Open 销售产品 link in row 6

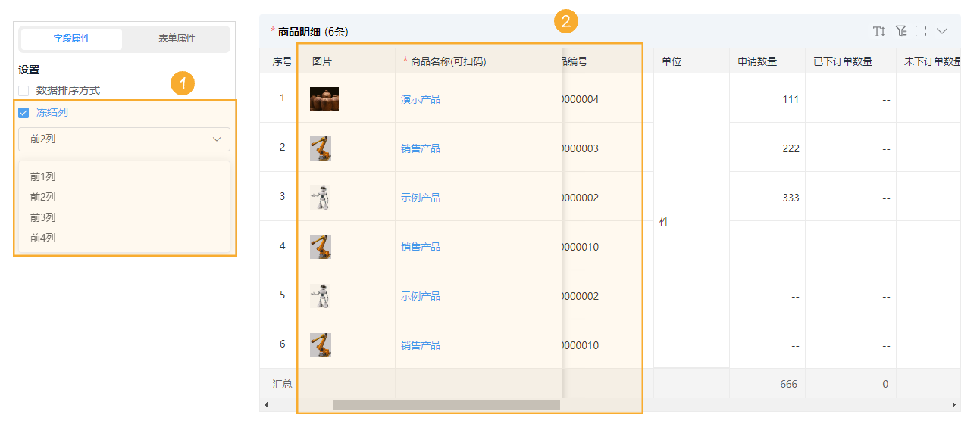click(421, 345)
